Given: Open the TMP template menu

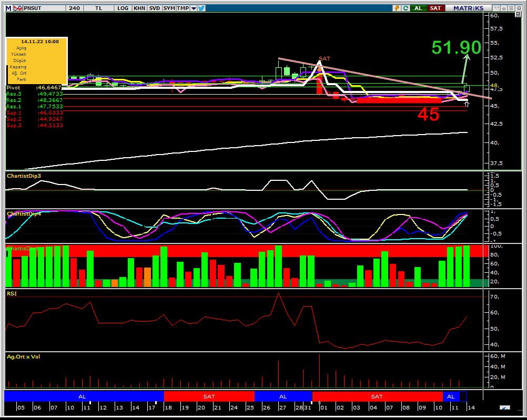Looking at the screenshot, I should (x=183, y=8).
